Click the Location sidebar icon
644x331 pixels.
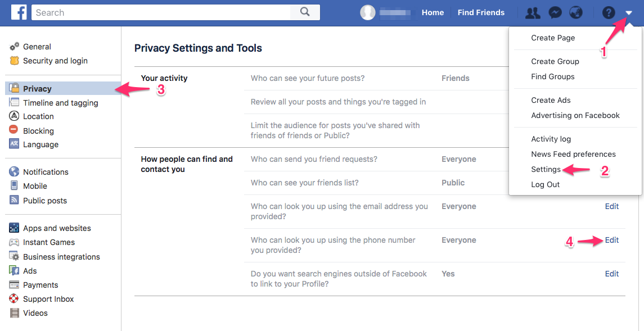(x=14, y=116)
